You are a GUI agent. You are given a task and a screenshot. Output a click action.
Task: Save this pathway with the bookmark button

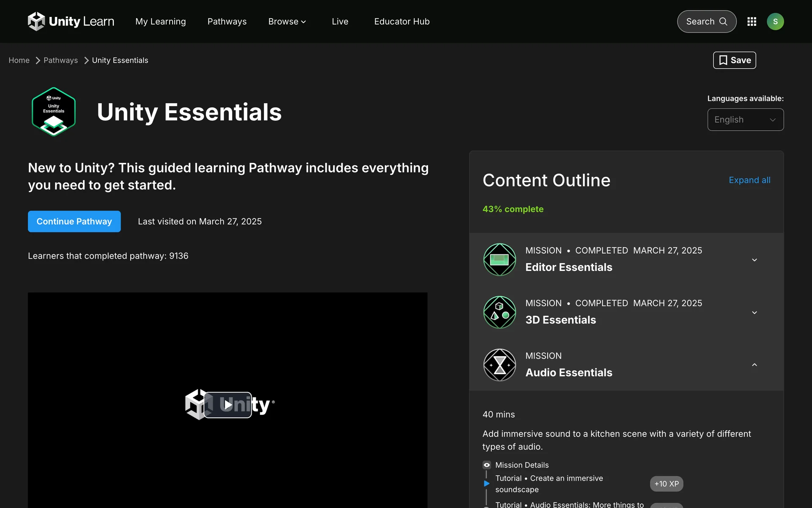[x=734, y=60]
